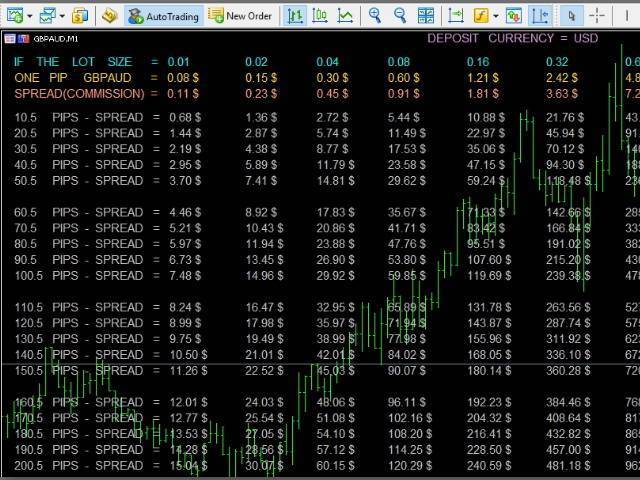Image resolution: width=640 pixels, height=480 pixels.
Task: Switch chart to Line Chart mode
Action: click(345, 15)
